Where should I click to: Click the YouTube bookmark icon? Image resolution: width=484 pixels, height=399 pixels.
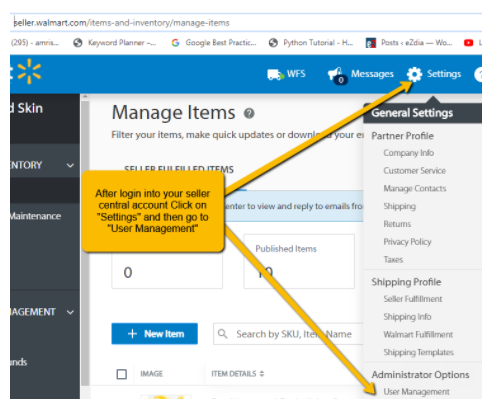[468, 43]
